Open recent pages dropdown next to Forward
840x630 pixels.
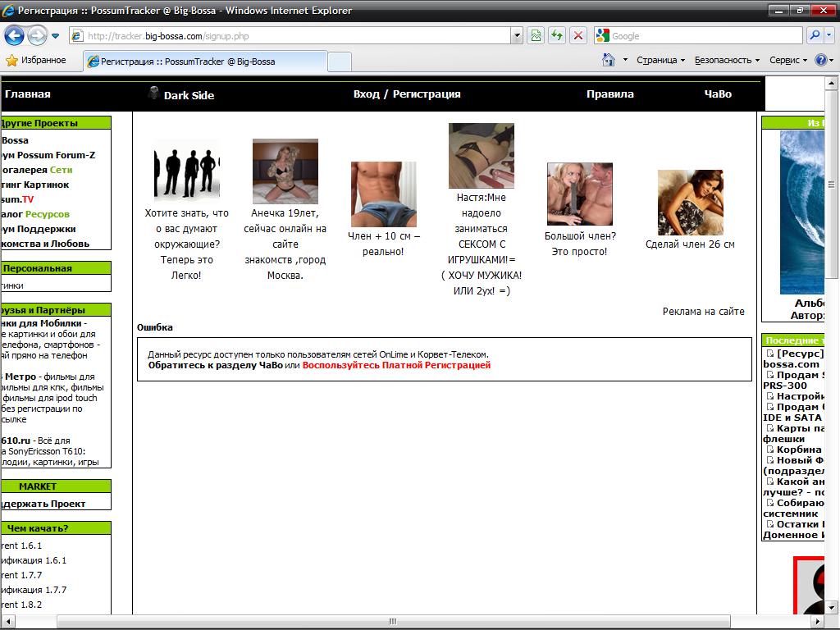(x=55, y=36)
